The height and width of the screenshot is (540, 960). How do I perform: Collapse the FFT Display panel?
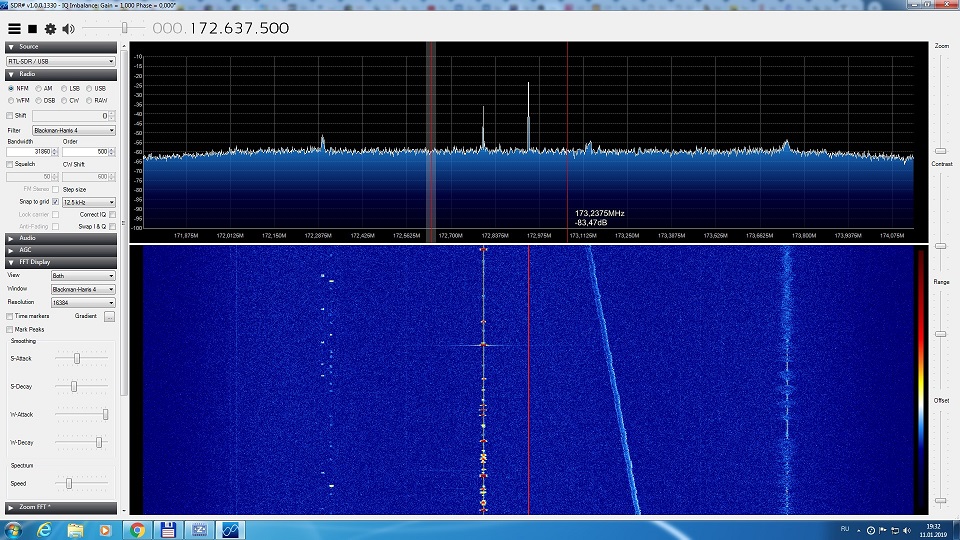[x=61, y=262]
